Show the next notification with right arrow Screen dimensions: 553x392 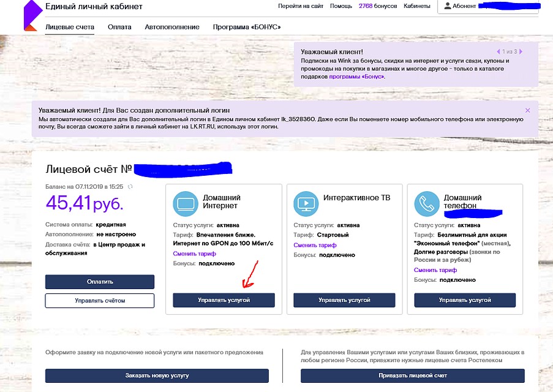[x=521, y=51]
